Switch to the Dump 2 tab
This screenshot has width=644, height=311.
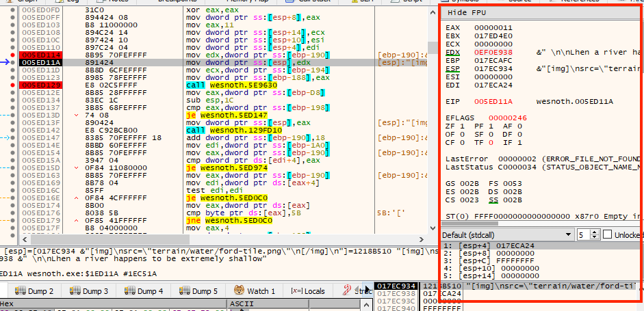pyautogui.click(x=34, y=291)
